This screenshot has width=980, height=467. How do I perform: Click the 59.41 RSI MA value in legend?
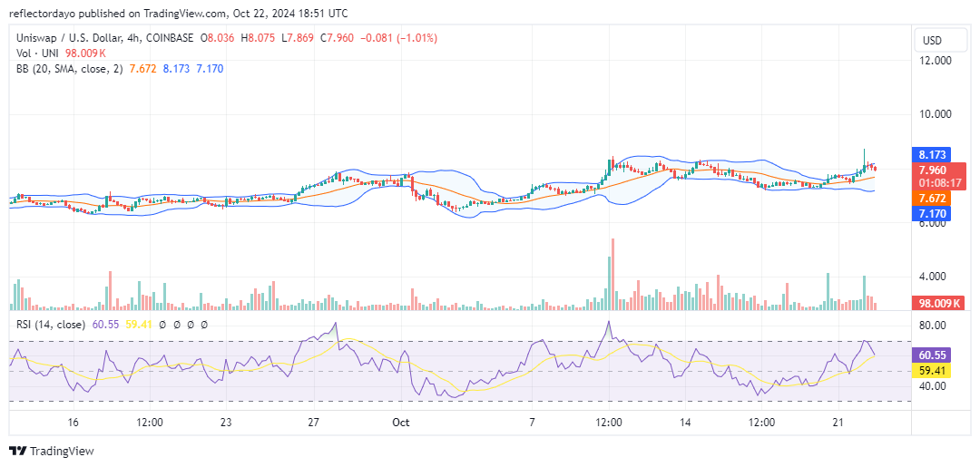[x=138, y=325]
